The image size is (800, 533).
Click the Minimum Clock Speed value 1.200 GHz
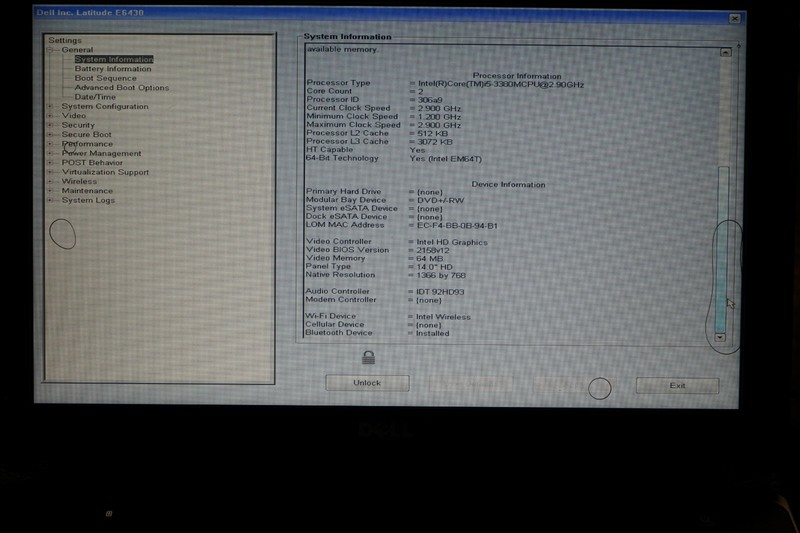point(439,117)
